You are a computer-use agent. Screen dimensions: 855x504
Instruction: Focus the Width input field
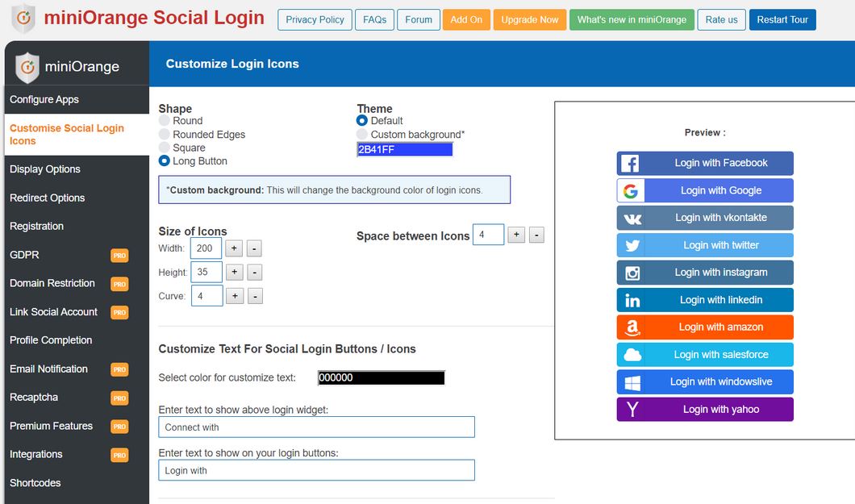[x=206, y=248]
